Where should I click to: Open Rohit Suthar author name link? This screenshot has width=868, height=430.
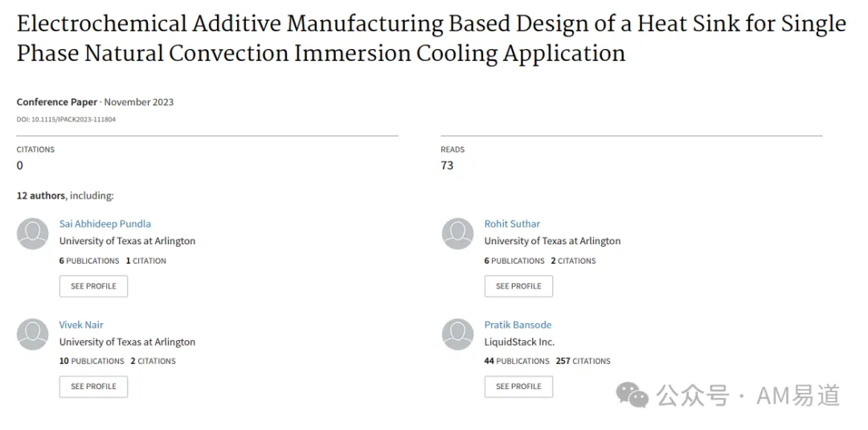tap(512, 223)
